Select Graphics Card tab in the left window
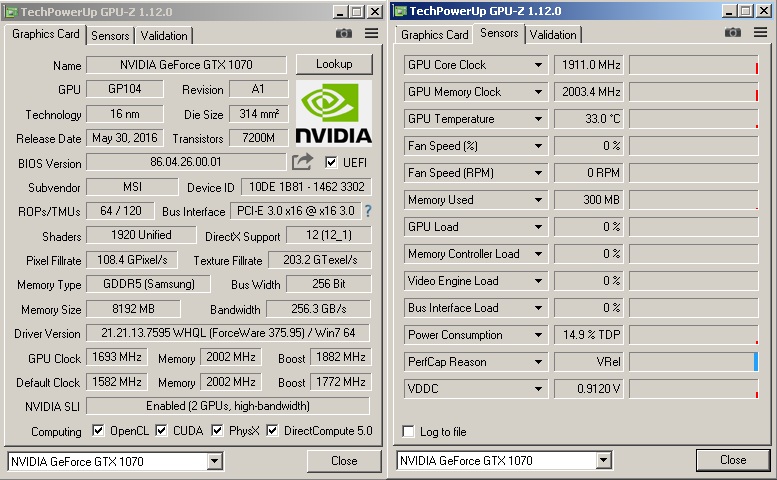The height and width of the screenshot is (480, 777). pos(46,34)
